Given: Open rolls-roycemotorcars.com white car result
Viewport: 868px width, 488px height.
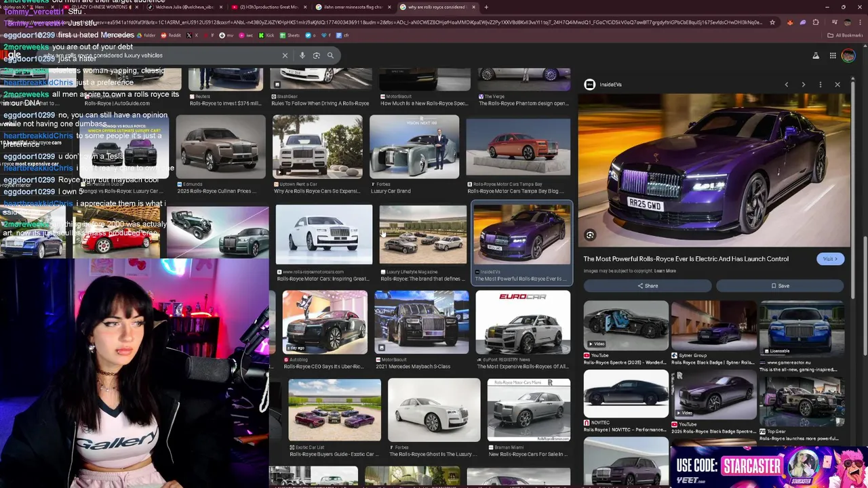Looking at the screenshot, I should click(323, 243).
